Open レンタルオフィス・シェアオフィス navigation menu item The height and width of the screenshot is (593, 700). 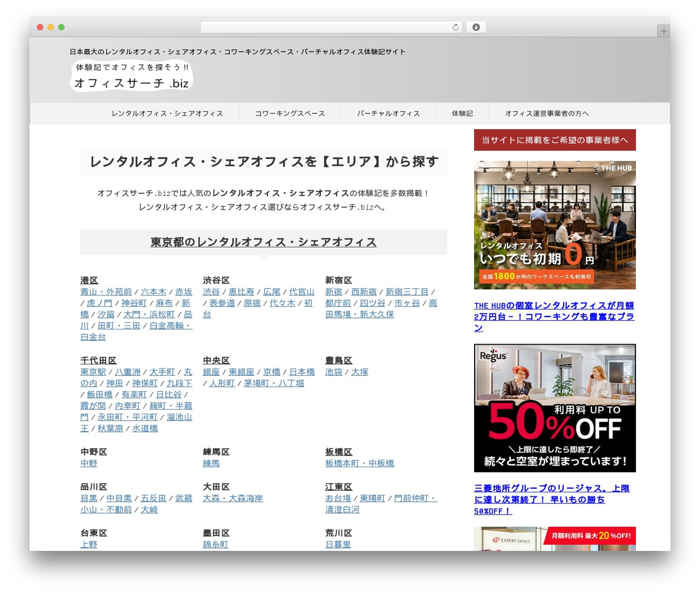(167, 113)
